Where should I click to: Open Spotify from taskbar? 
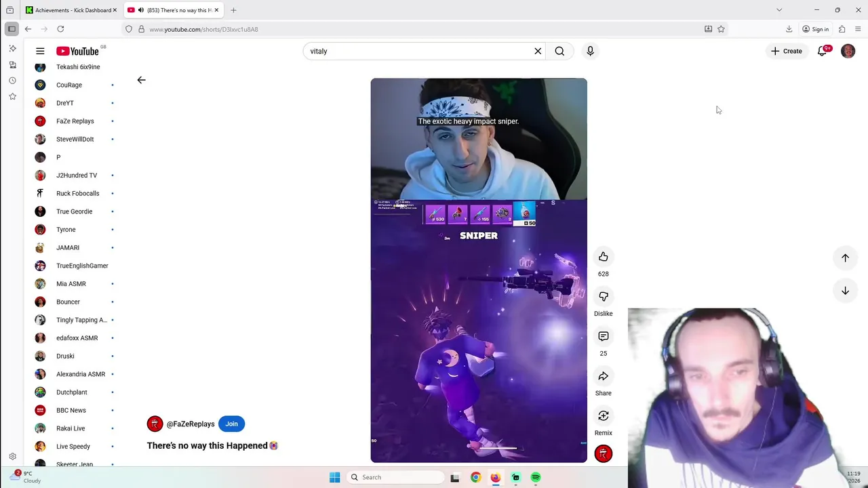pyautogui.click(x=536, y=477)
